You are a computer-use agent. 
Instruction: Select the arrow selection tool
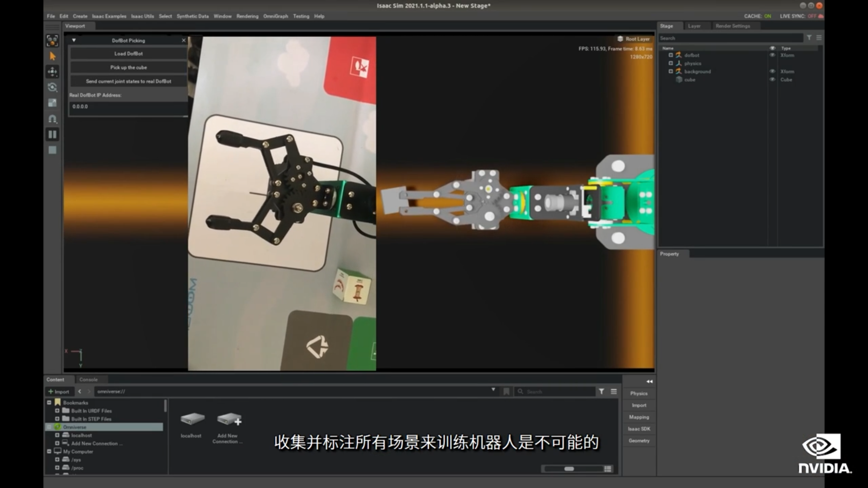point(52,56)
